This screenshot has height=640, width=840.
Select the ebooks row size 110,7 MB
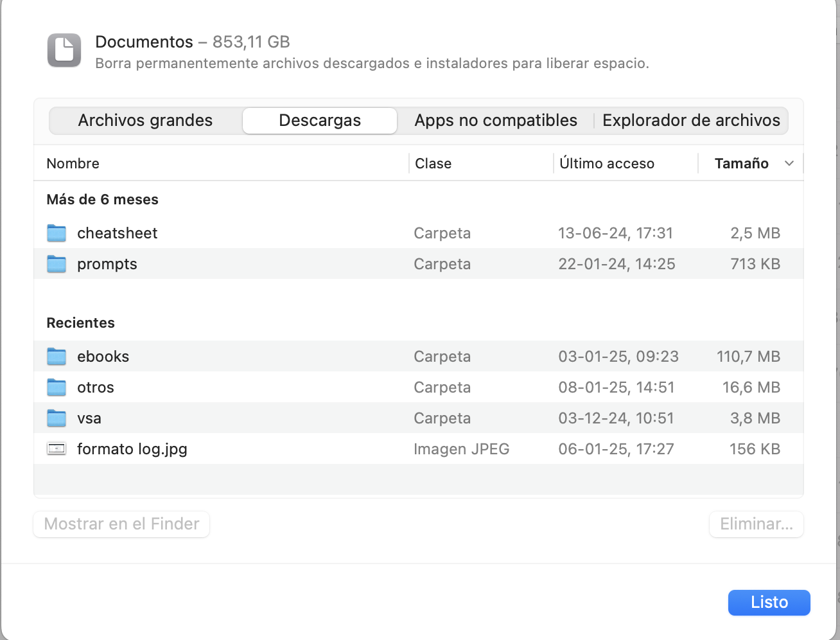[x=748, y=357]
